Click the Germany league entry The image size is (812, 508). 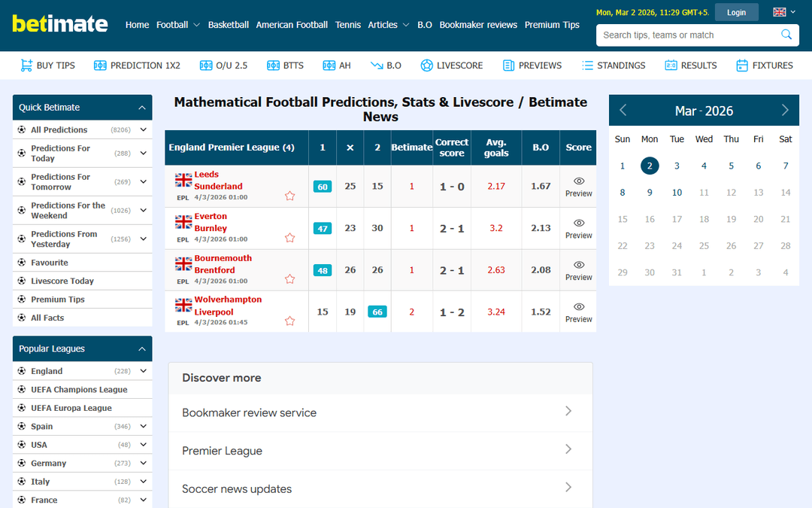coord(49,464)
